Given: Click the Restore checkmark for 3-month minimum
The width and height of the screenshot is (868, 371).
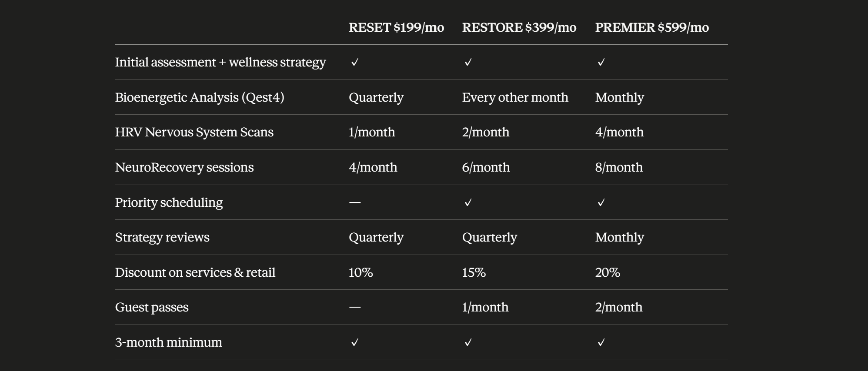Looking at the screenshot, I should [x=468, y=342].
